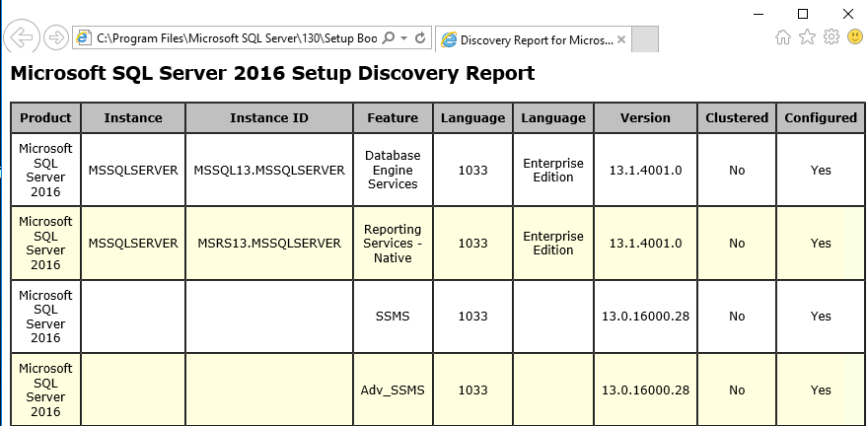Click version 13.0.16000.28 in Adv_SSMS row
This screenshot has width=868, height=426.
click(645, 390)
